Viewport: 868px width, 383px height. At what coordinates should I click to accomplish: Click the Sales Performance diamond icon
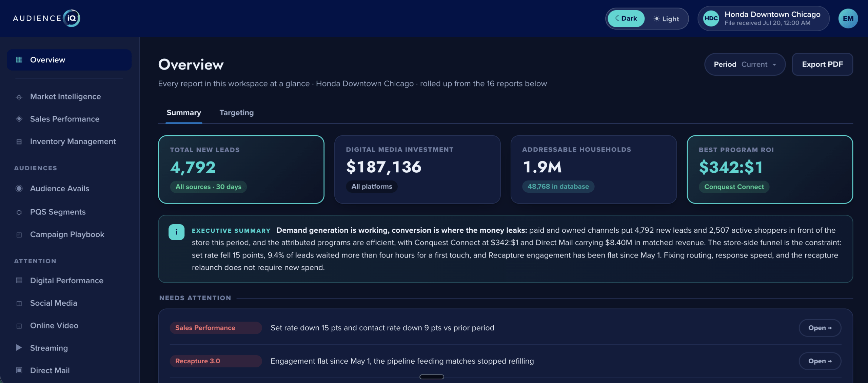point(19,119)
